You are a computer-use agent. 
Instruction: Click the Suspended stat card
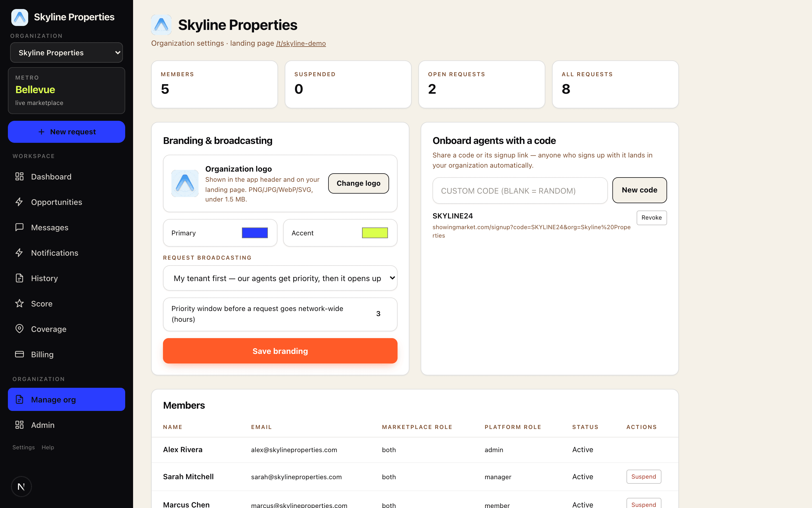coord(348,84)
